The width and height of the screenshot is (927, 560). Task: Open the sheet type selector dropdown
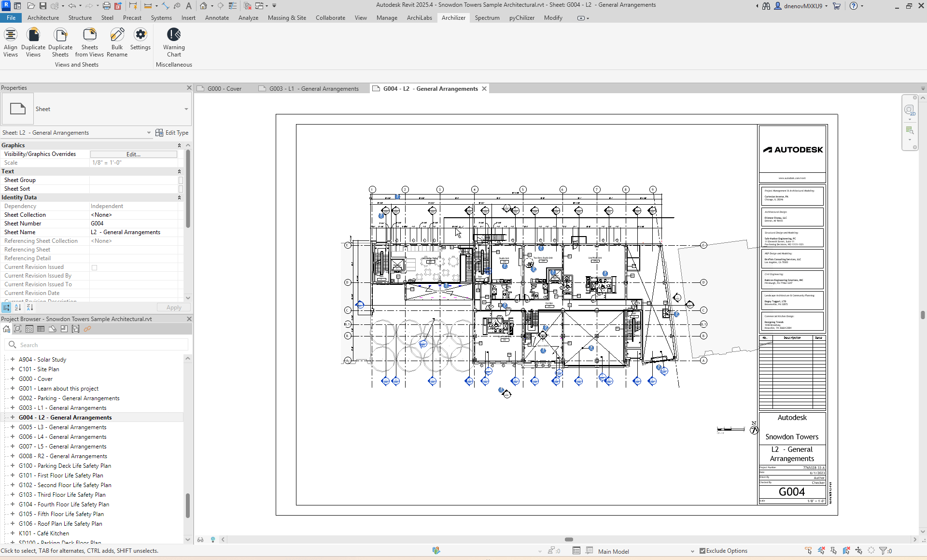tap(186, 109)
